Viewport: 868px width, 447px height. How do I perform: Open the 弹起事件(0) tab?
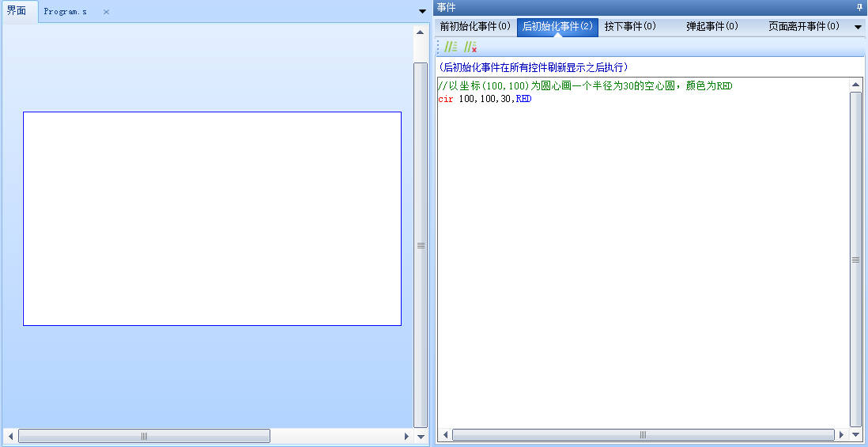[x=711, y=27]
